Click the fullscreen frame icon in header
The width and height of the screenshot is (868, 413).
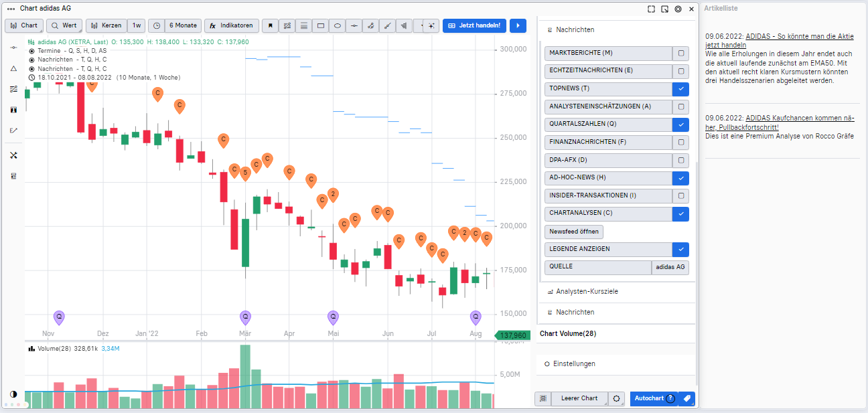coord(651,9)
